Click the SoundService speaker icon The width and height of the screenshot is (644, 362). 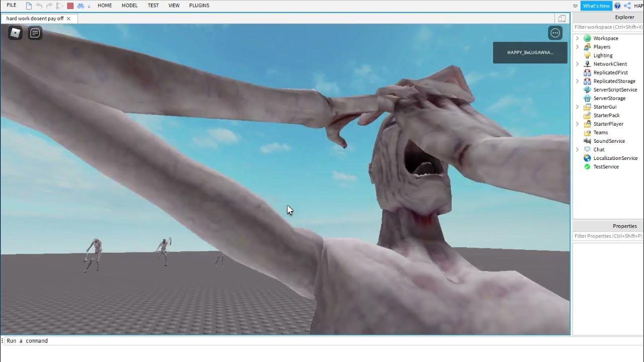[x=587, y=141]
